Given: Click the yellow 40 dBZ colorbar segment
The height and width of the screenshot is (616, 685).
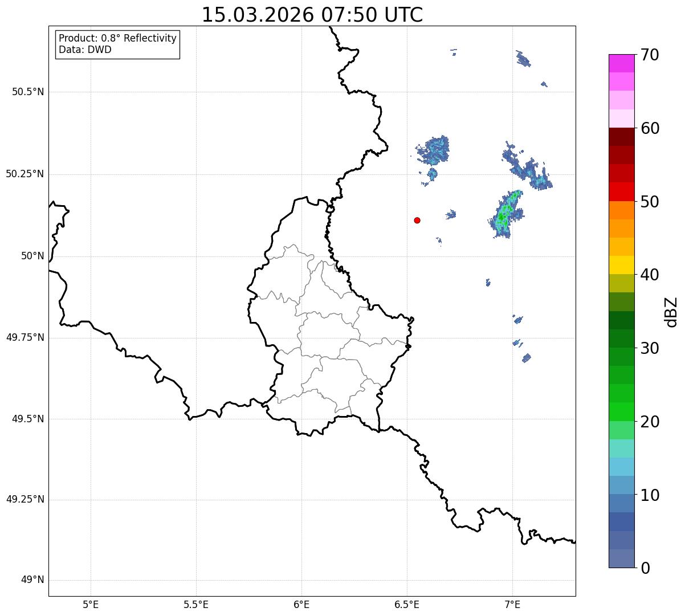Looking at the screenshot, I should click(622, 265).
